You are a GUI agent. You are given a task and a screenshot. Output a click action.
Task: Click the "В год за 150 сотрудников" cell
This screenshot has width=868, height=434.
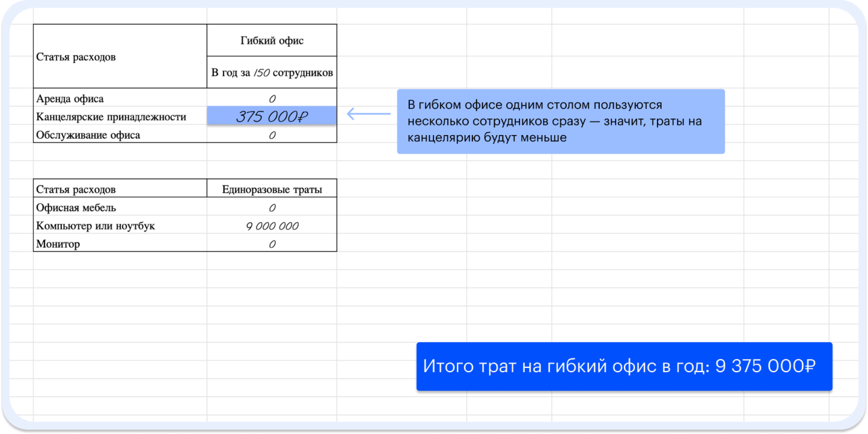(x=272, y=73)
